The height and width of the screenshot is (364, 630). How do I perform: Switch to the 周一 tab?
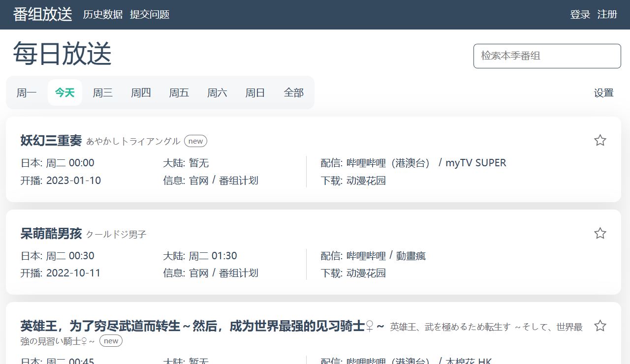(x=27, y=92)
